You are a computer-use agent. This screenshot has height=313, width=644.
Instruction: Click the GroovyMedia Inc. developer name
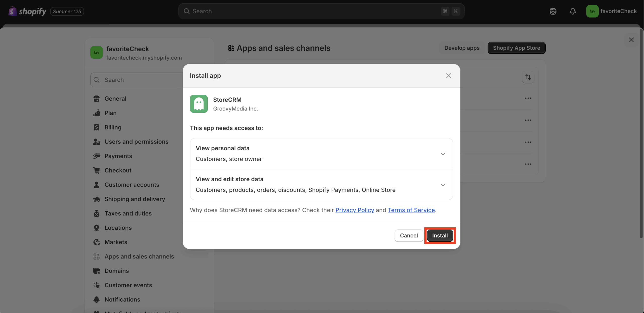coord(235,109)
